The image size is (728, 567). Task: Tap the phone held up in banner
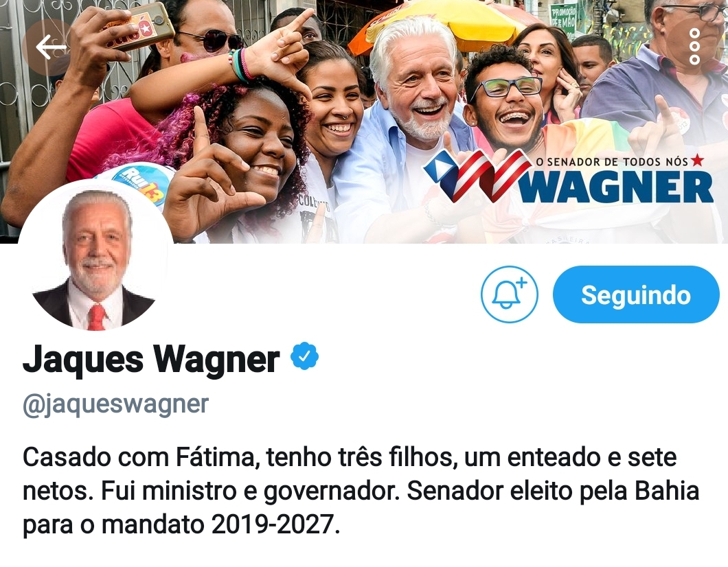138,27
